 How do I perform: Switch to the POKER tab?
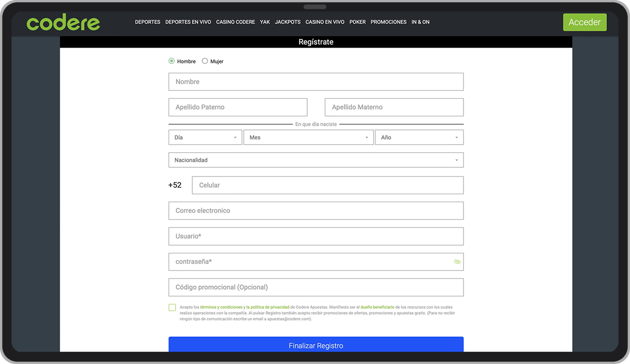tap(357, 22)
